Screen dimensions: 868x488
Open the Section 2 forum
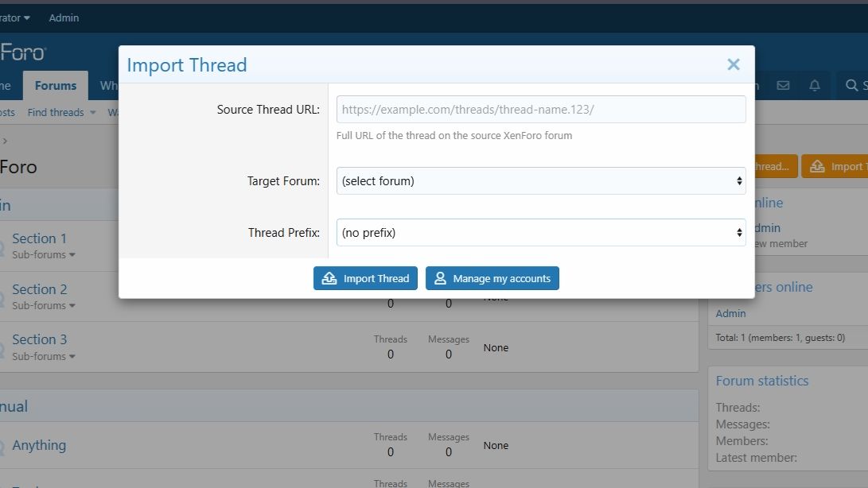(39, 289)
